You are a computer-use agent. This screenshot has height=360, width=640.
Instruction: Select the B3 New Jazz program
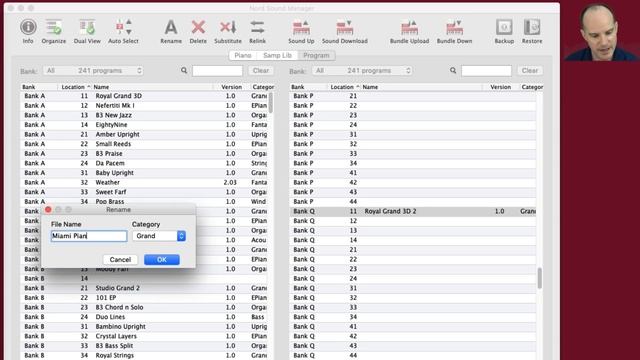pos(144,115)
